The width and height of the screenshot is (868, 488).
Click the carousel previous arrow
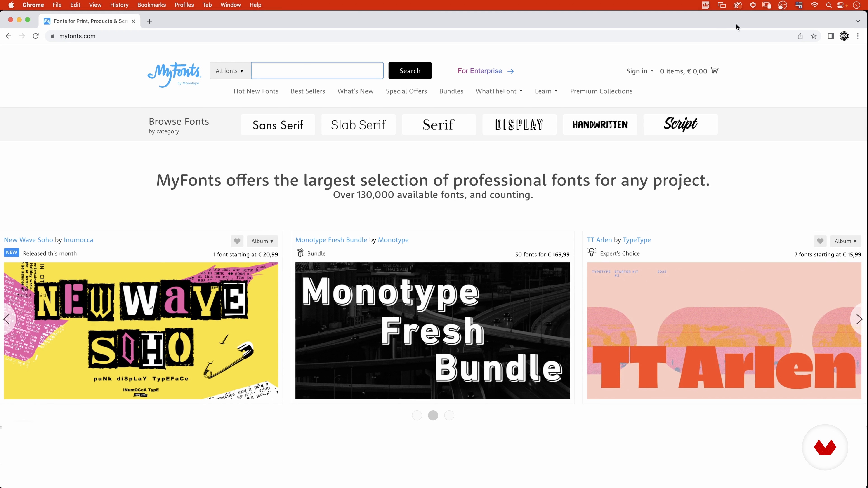[x=7, y=319]
